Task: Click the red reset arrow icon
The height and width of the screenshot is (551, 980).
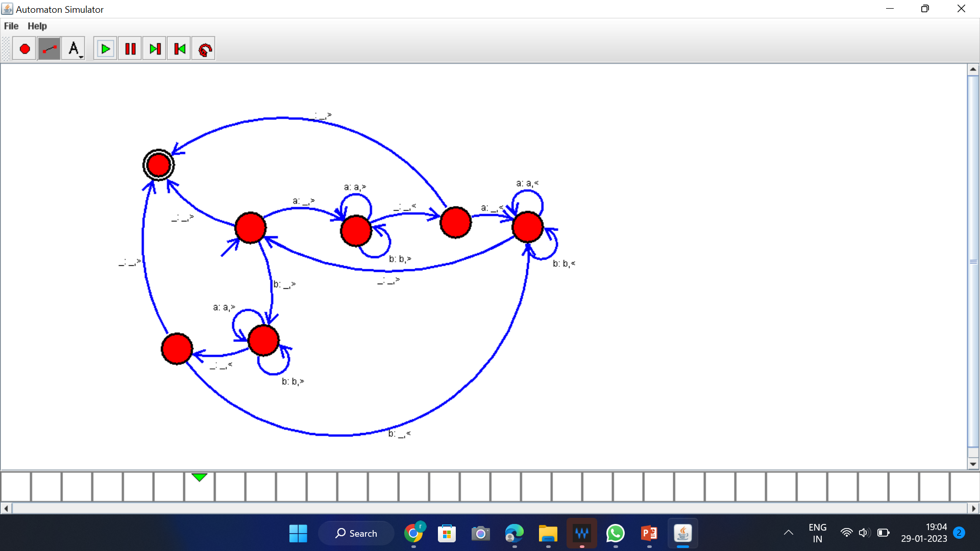Action: point(204,49)
